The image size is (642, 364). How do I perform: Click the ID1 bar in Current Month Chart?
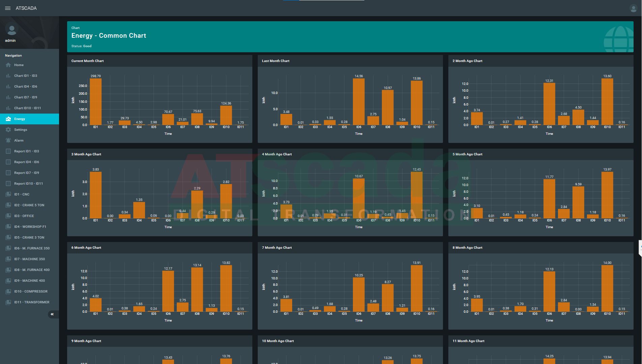point(95,102)
